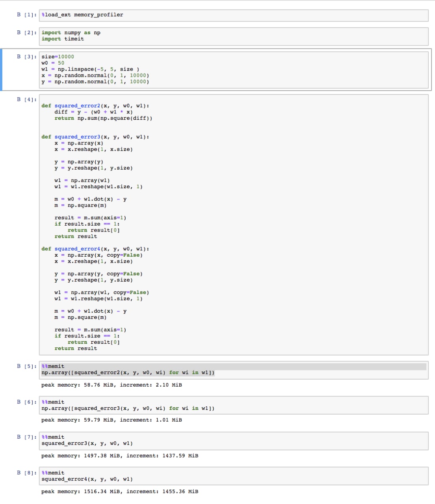The width and height of the screenshot is (435, 504).
Task: Click the line 'y = np.array(y, copy=False)'
Action: (99, 274)
